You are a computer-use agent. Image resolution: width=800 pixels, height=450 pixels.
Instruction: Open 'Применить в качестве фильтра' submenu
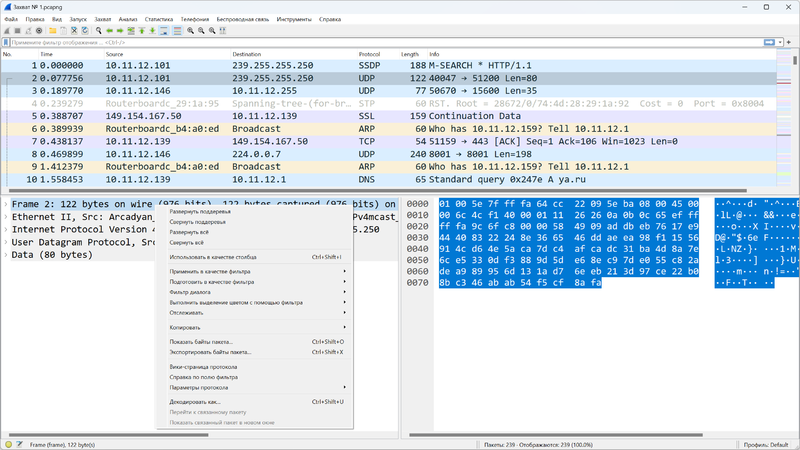(257, 271)
